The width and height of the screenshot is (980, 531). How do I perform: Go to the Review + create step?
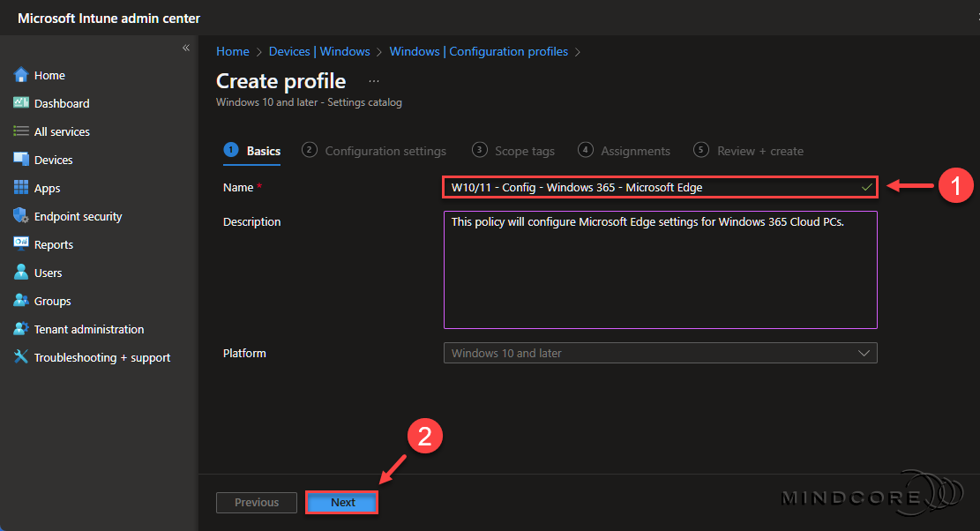point(759,151)
